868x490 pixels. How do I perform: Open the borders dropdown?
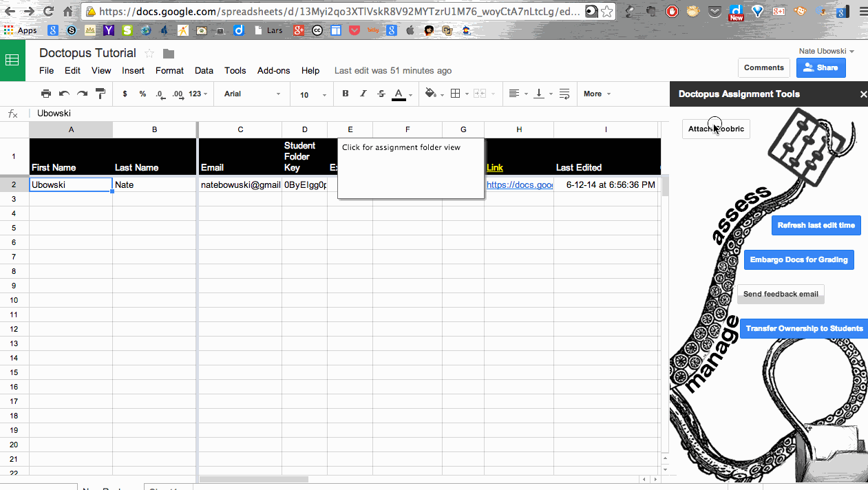(458, 94)
